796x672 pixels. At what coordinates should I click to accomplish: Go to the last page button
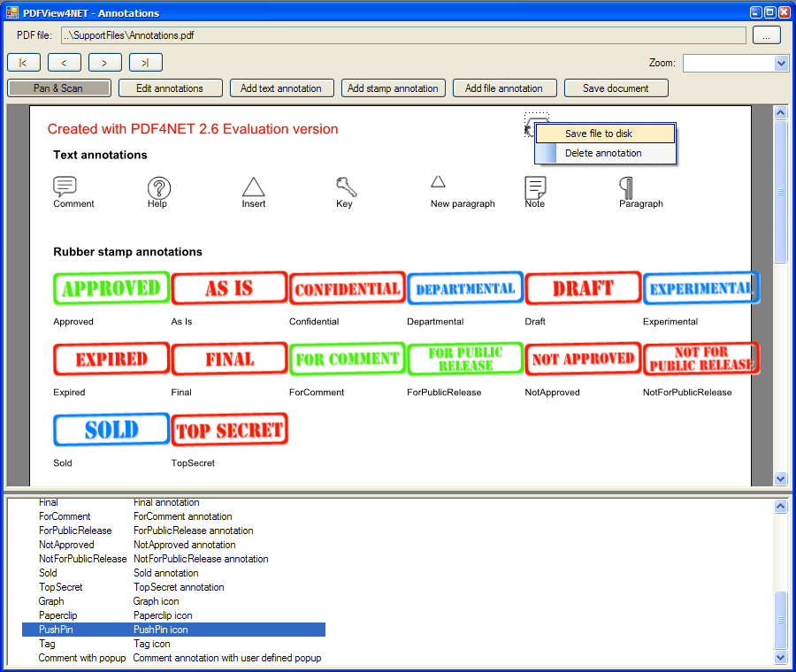point(145,63)
